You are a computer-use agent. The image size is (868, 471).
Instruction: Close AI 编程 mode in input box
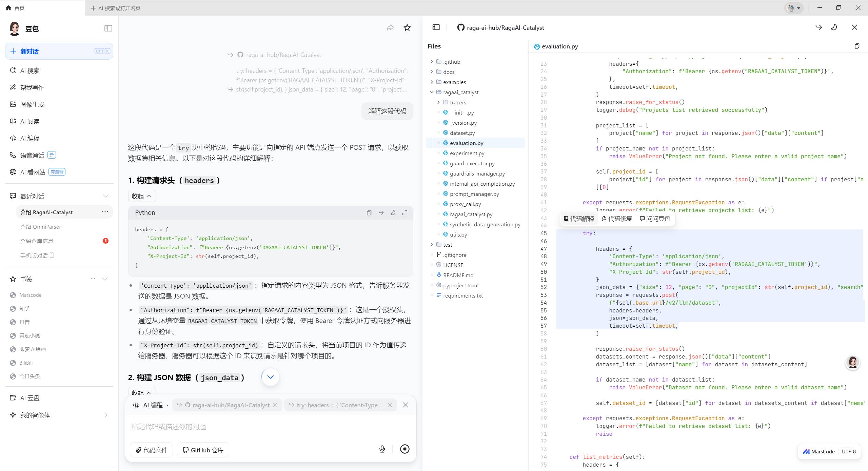click(406, 405)
